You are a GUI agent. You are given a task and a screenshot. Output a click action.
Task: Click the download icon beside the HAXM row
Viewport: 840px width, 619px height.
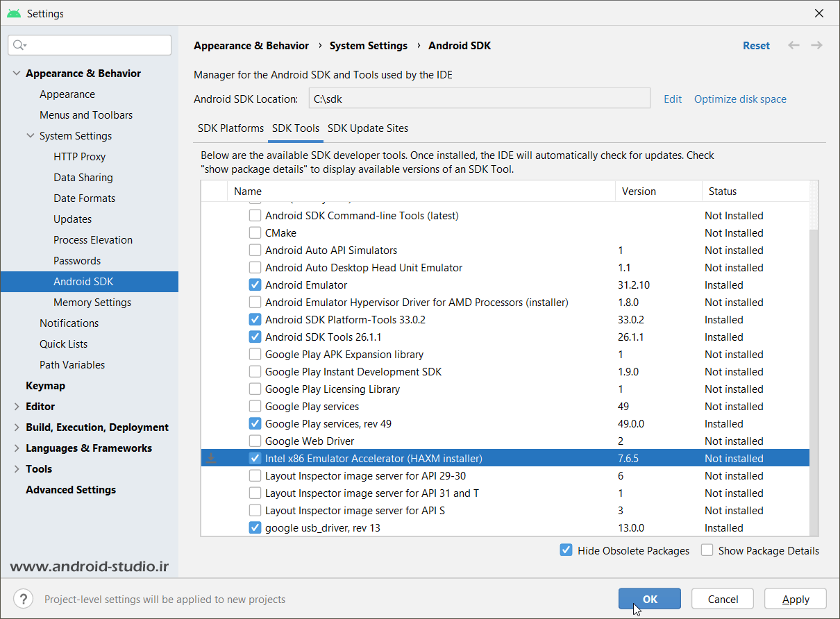pyautogui.click(x=211, y=458)
